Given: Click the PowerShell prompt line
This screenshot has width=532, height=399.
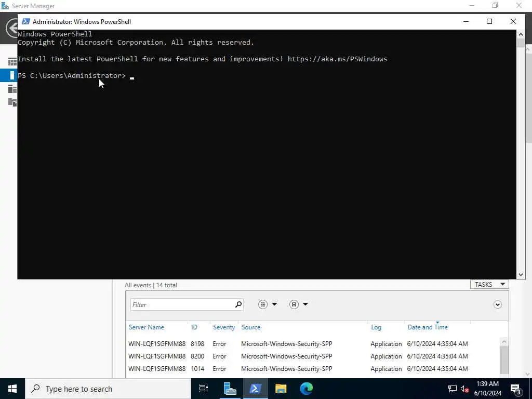Looking at the screenshot, I should 76,76.
